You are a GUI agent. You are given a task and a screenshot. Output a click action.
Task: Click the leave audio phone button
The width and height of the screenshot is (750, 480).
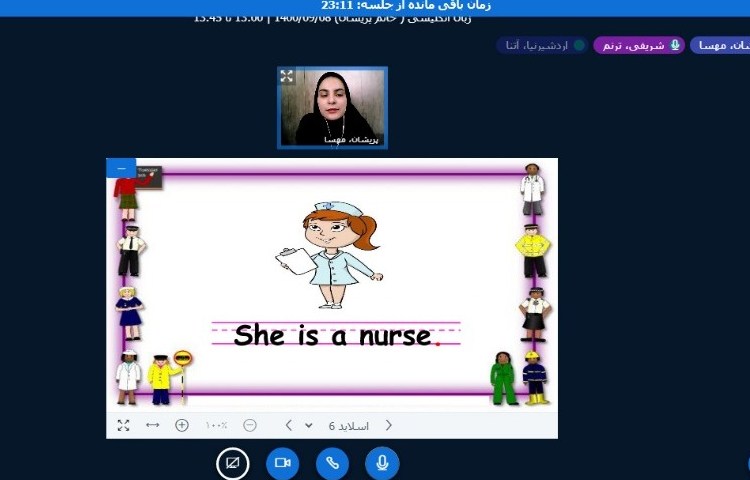332,463
